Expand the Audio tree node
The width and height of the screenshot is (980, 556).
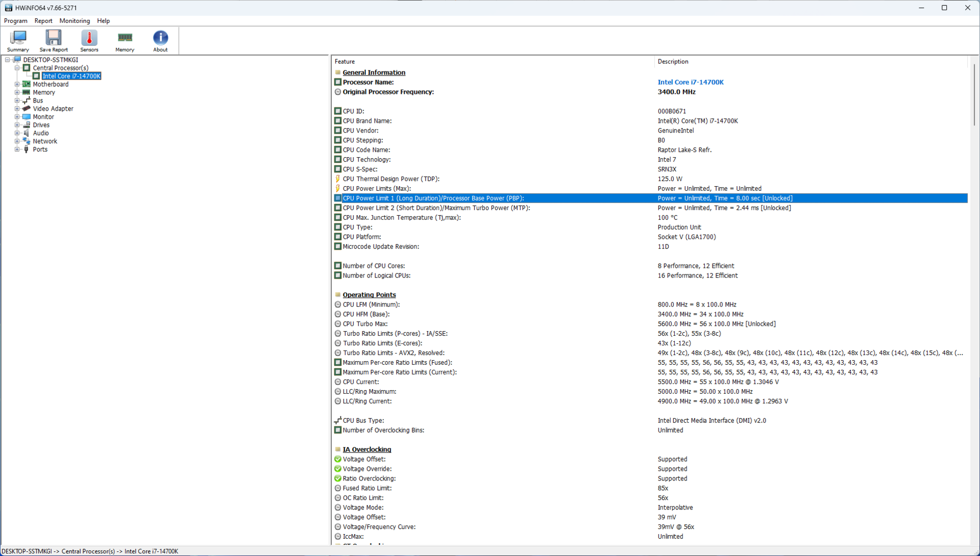point(17,133)
